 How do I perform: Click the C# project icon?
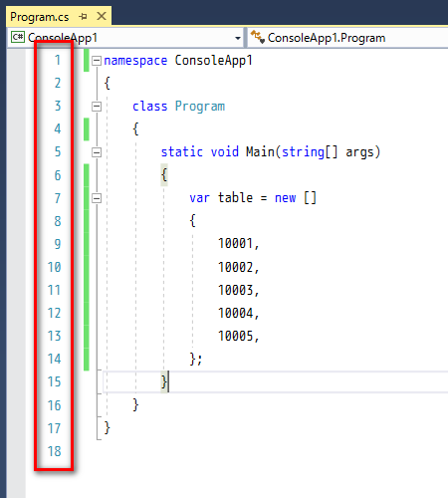tap(18, 37)
